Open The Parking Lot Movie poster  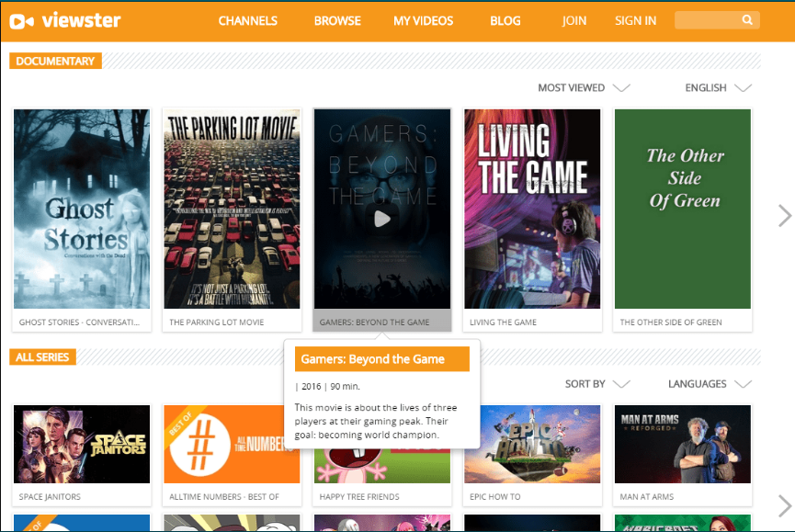click(232, 209)
